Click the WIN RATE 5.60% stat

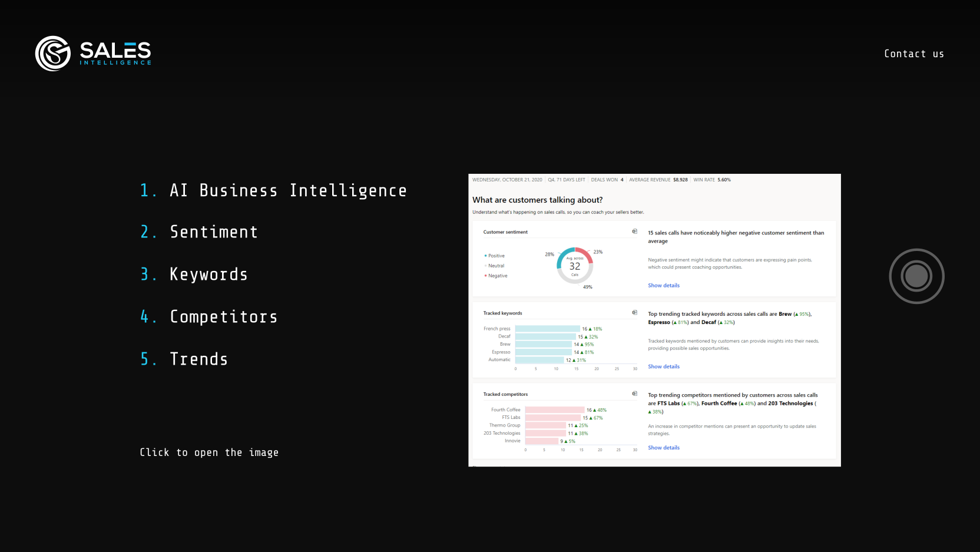[712, 180]
